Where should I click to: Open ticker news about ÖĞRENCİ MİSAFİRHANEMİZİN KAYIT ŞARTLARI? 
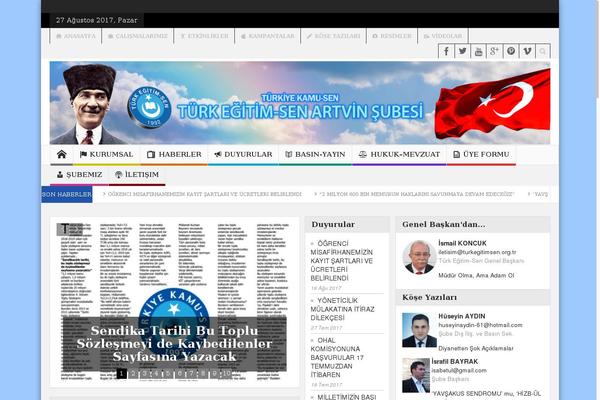pos(205,194)
